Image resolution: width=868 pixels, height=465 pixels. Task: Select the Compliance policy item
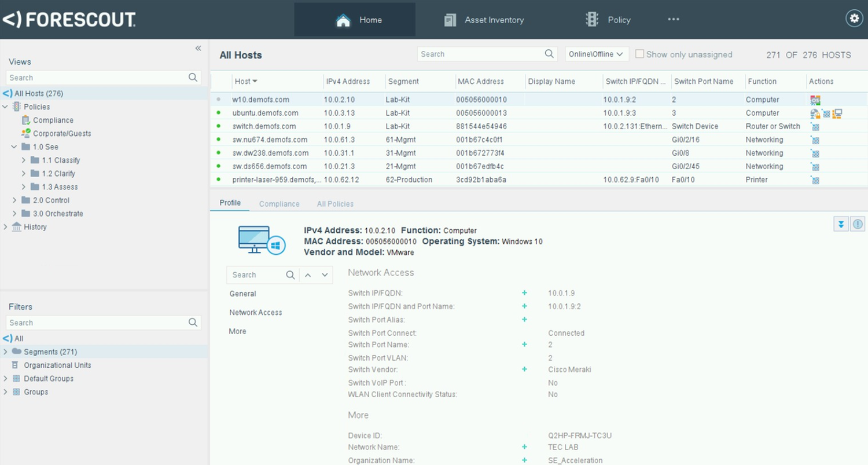click(x=54, y=120)
